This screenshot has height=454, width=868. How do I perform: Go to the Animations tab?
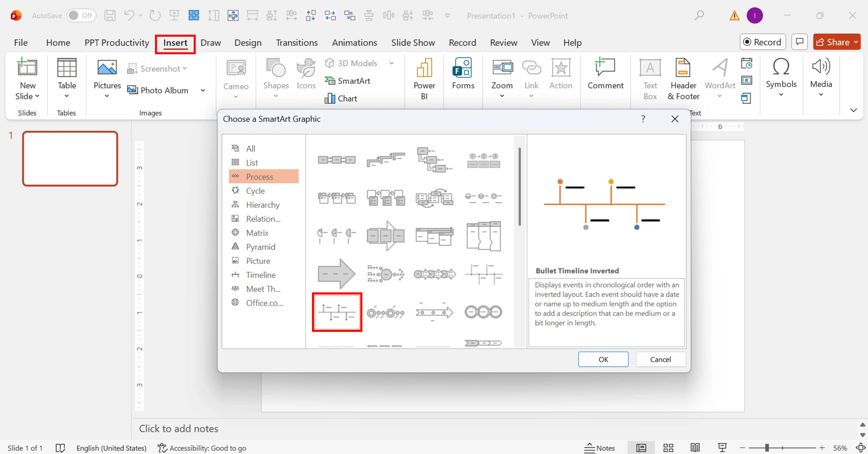[354, 43]
